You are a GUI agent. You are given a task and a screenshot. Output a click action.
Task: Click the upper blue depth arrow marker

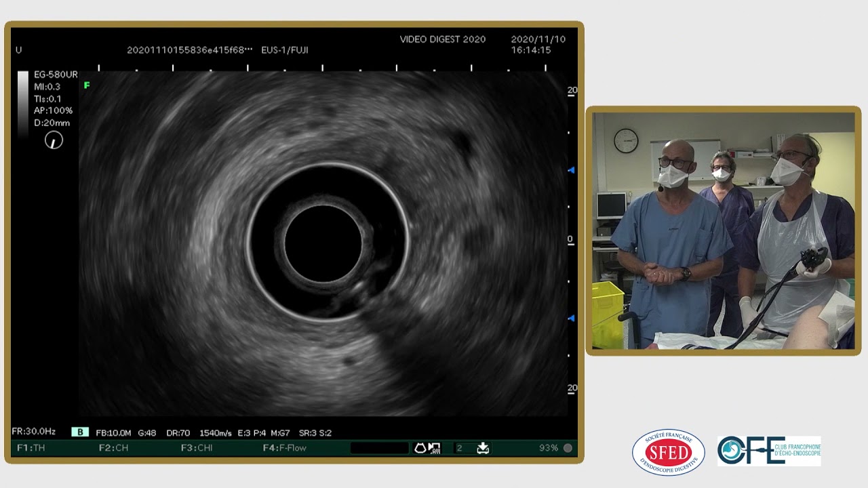coord(571,170)
